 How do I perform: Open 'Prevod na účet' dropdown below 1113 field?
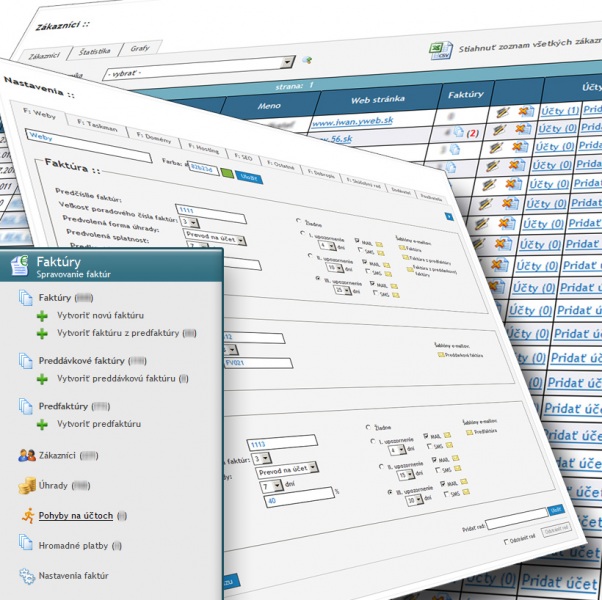pos(287,470)
